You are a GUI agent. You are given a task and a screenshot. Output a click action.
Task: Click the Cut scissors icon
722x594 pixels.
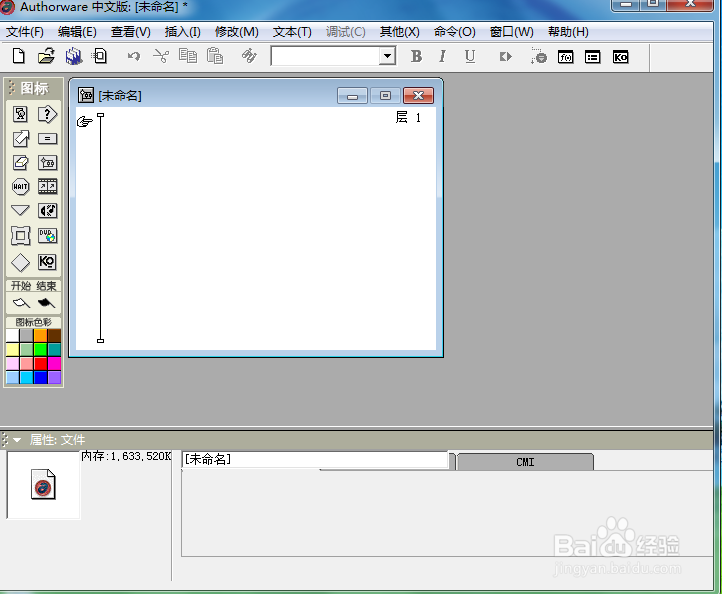tap(161, 56)
